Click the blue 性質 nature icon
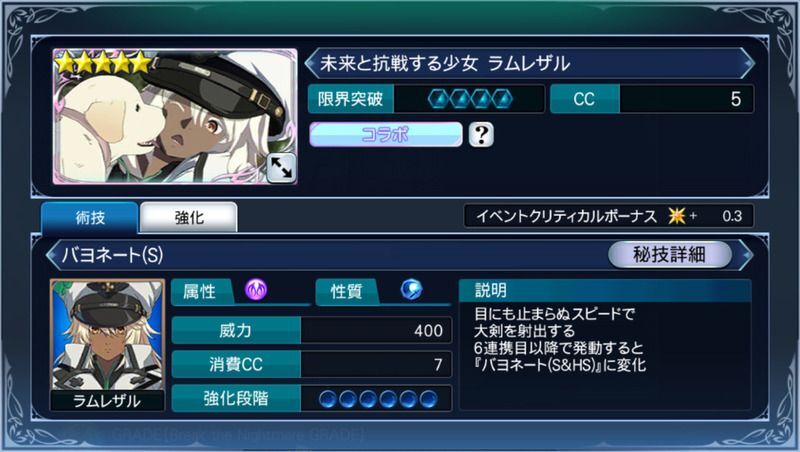800x452 pixels. click(411, 290)
